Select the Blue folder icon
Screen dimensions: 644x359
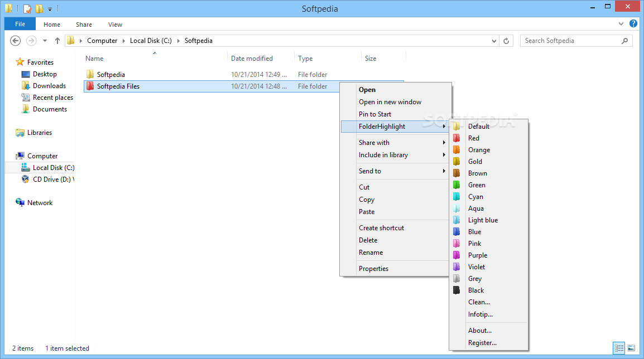[x=456, y=232]
